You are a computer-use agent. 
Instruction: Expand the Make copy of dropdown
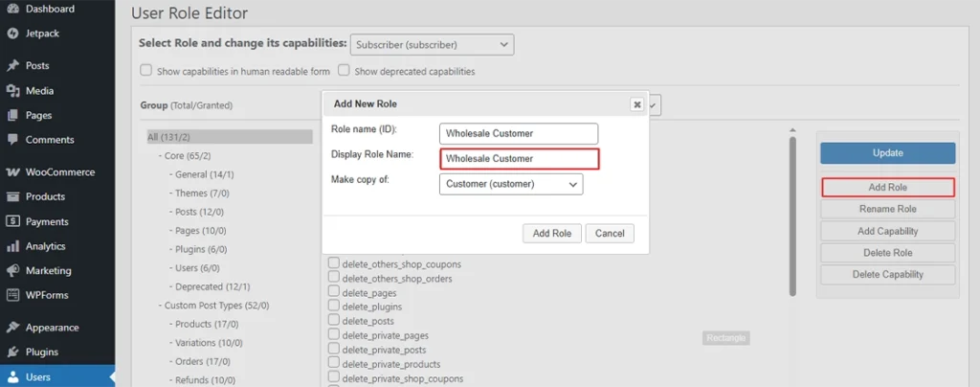coord(511,185)
